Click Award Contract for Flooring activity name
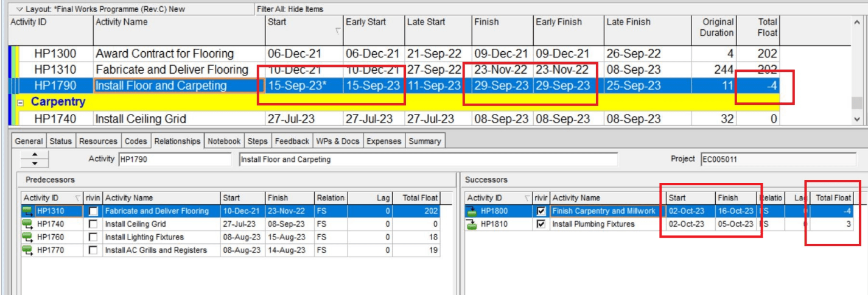Screen dimensions: 868x295 click(x=164, y=54)
